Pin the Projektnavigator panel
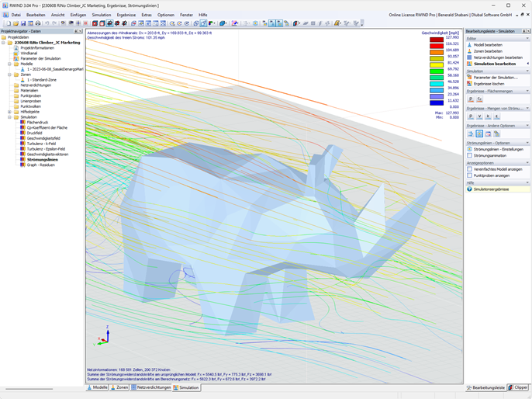Image resolution: width=532 pixels, height=399 pixels. [x=76, y=31]
